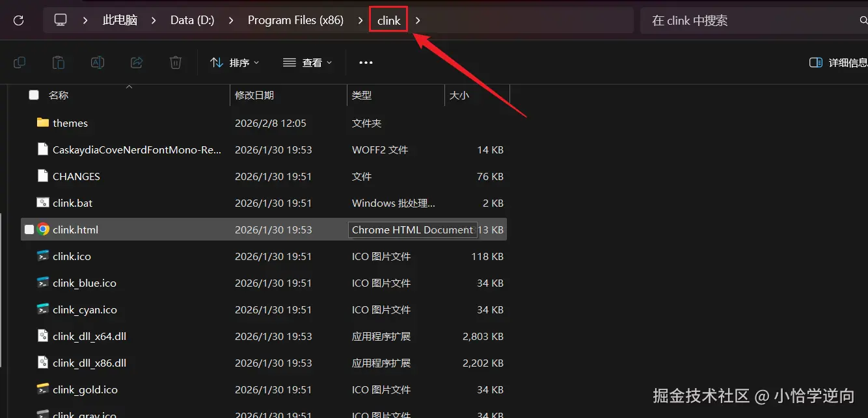Screen dimensions: 868x418
Task: Sort by the 大小 column header
Action: pos(459,95)
